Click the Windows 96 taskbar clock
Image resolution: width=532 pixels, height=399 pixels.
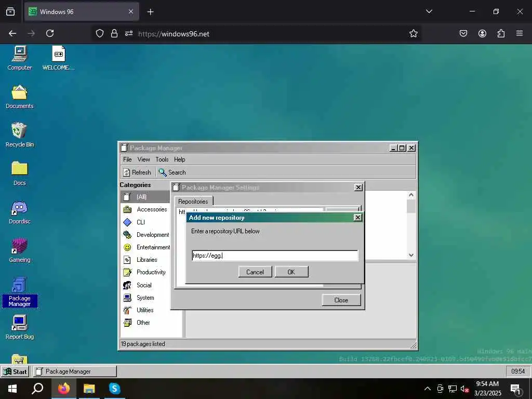(x=518, y=371)
